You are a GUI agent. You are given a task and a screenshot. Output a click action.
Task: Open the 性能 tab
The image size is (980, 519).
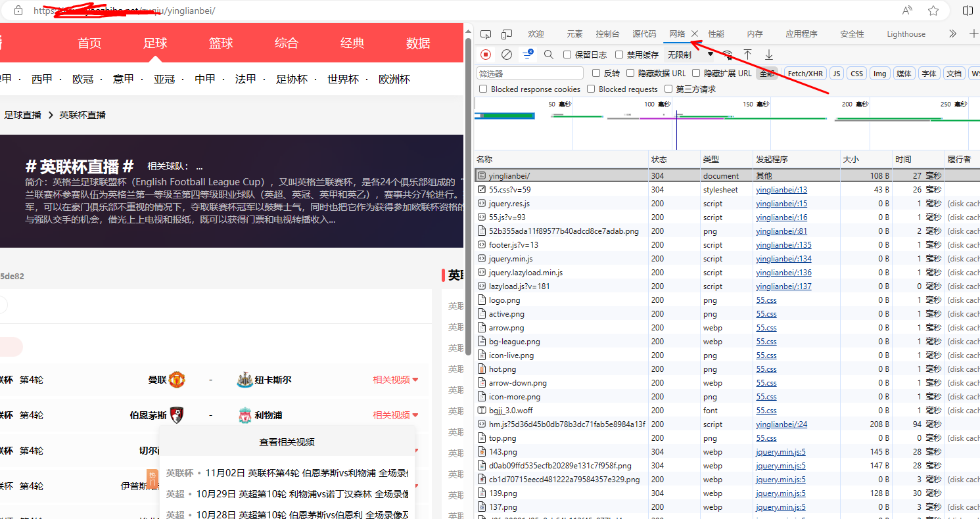(716, 34)
